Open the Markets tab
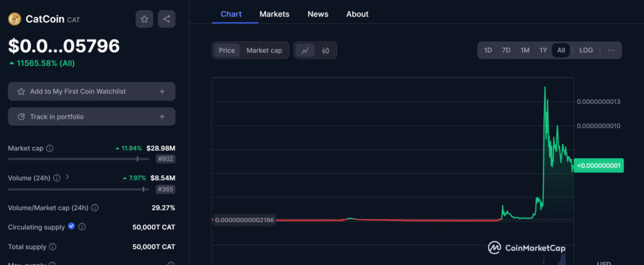This screenshot has width=644, height=265. (274, 14)
